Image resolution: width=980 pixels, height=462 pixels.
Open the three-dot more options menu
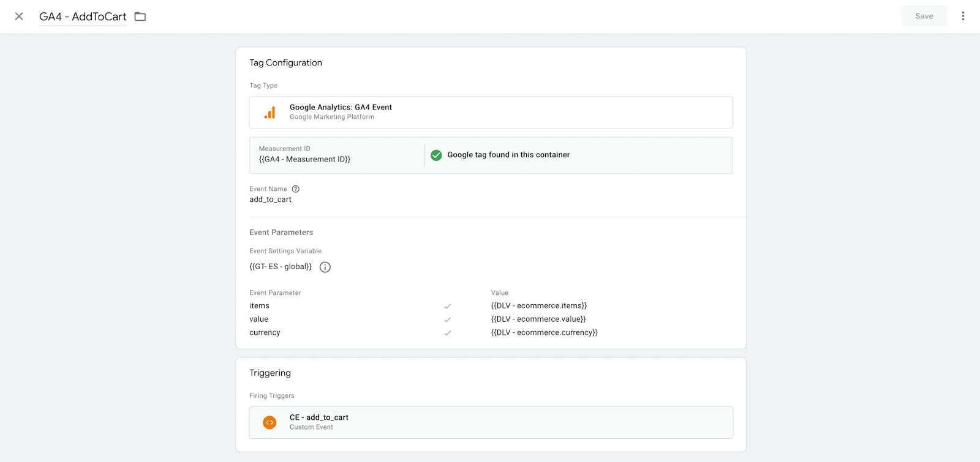coord(963,16)
